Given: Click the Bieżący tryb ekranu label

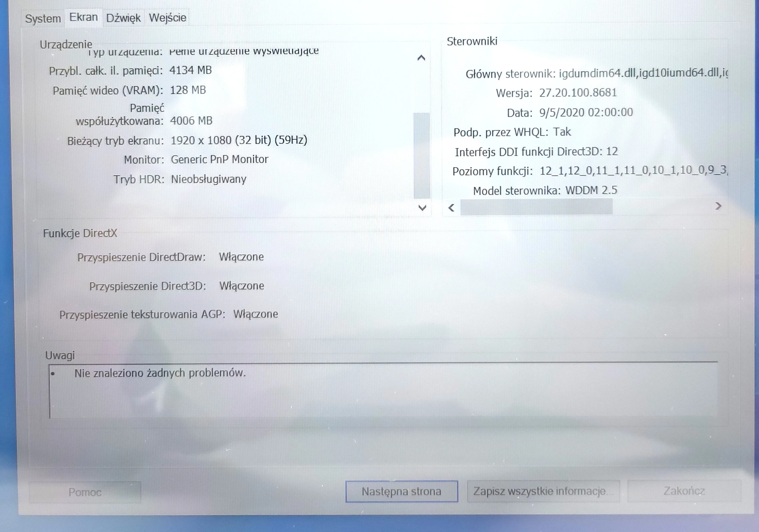Looking at the screenshot, I should (x=116, y=141).
